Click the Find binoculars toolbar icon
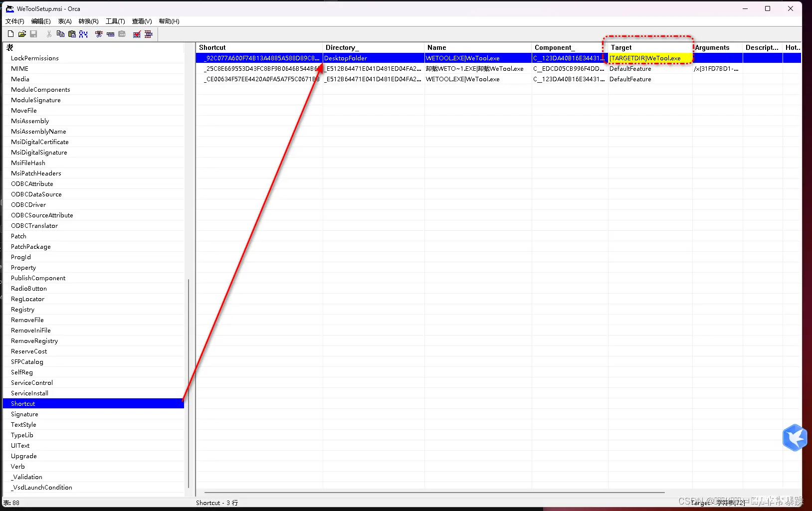The height and width of the screenshot is (511, 812). pos(83,34)
